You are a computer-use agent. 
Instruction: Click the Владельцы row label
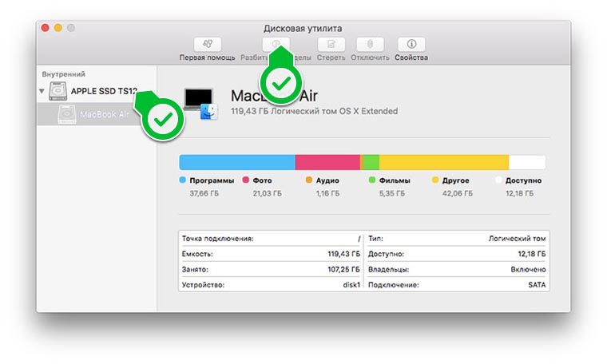tap(388, 270)
